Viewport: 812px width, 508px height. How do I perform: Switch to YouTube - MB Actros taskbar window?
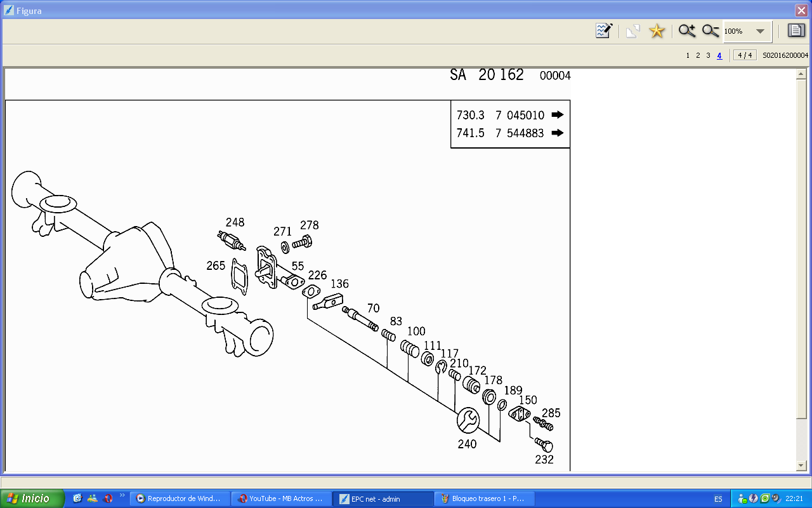280,498
